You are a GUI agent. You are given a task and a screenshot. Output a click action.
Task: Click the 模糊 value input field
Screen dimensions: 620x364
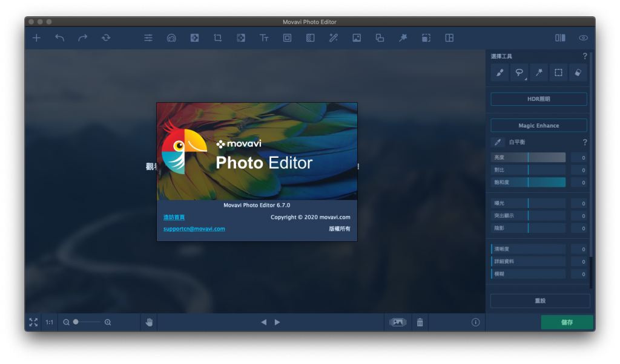tap(579, 274)
